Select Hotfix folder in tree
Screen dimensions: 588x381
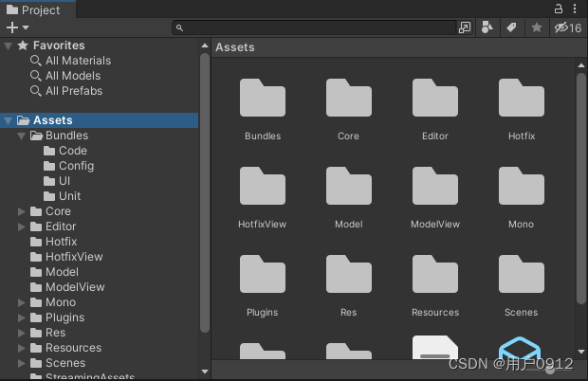61,242
